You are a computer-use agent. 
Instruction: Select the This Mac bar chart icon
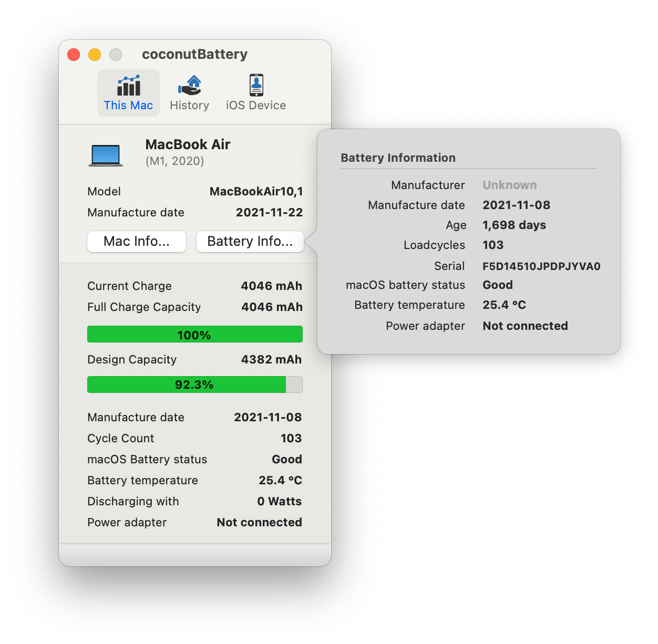(x=129, y=85)
